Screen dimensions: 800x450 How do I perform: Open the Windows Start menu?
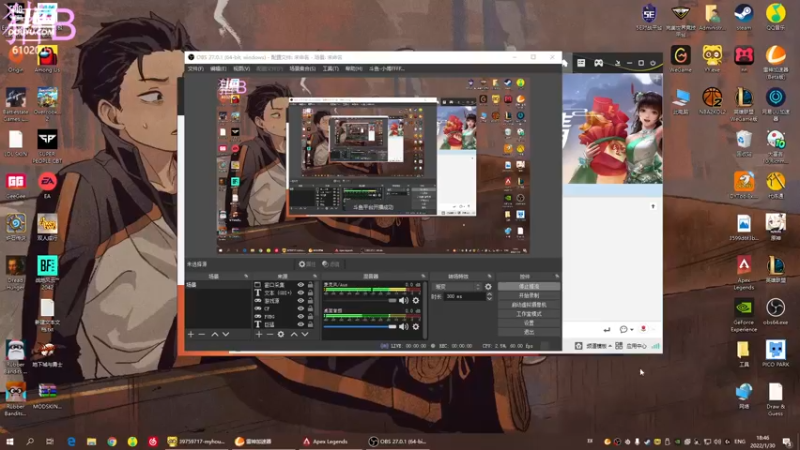(10, 441)
